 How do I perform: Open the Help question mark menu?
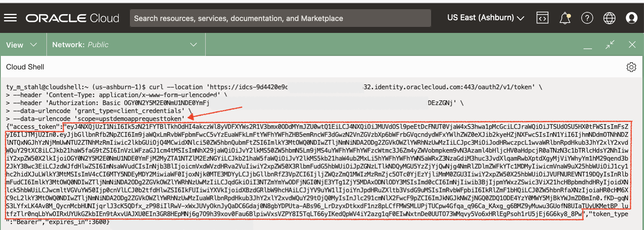[587, 18]
